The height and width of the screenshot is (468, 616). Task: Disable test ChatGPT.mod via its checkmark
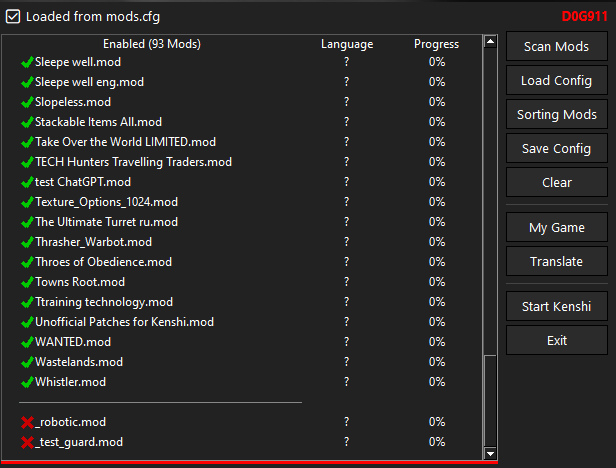pyautogui.click(x=27, y=182)
